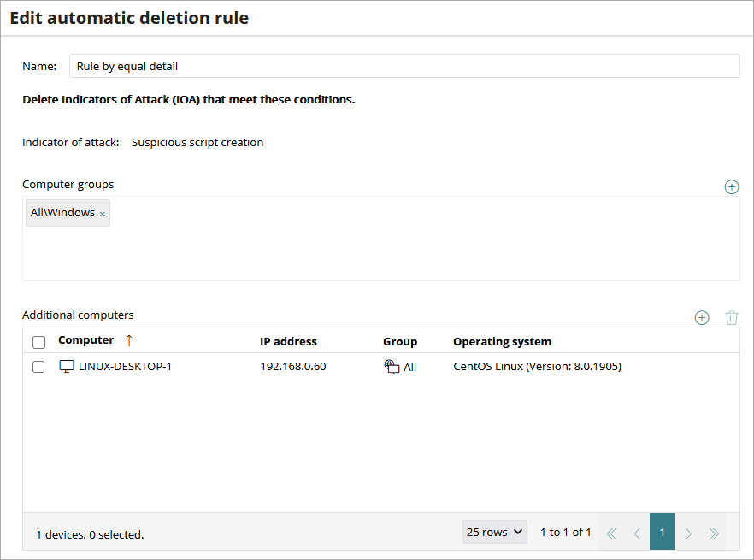Click the add icon above Additional computers

point(702,317)
